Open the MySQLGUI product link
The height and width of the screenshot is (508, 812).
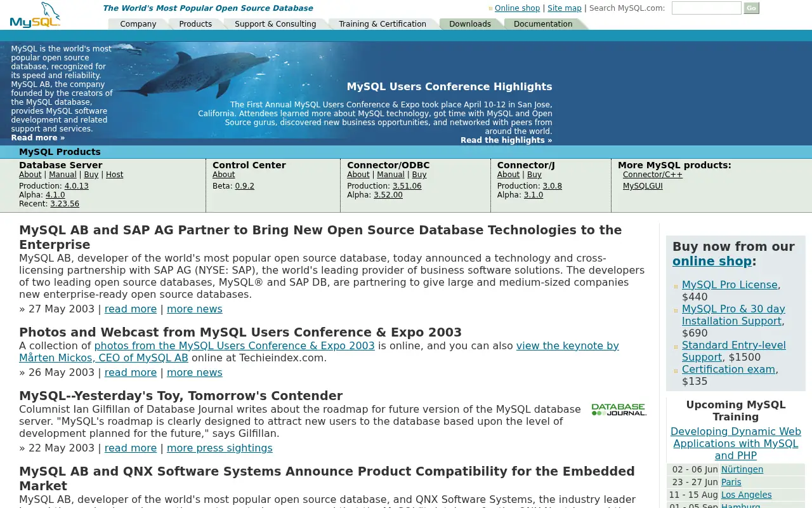pyautogui.click(x=643, y=186)
